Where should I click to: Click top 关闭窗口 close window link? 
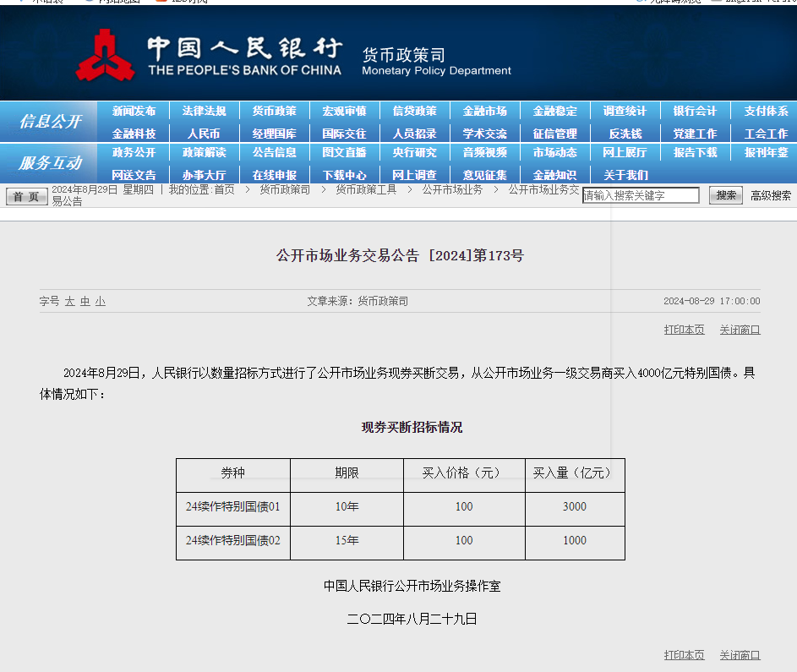coord(740,330)
